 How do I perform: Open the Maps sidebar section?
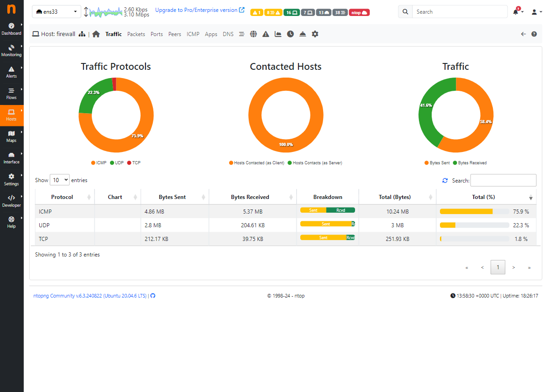pos(11,136)
